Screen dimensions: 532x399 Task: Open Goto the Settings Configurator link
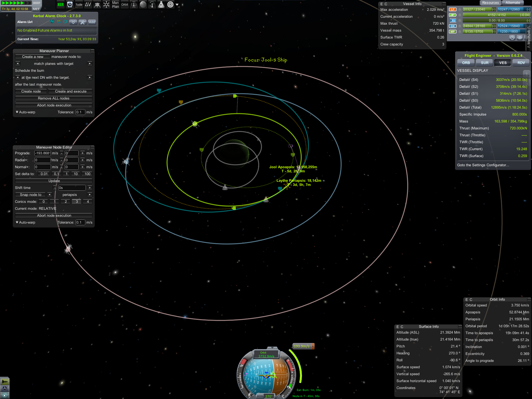pyautogui.click(x=483, y=165)
